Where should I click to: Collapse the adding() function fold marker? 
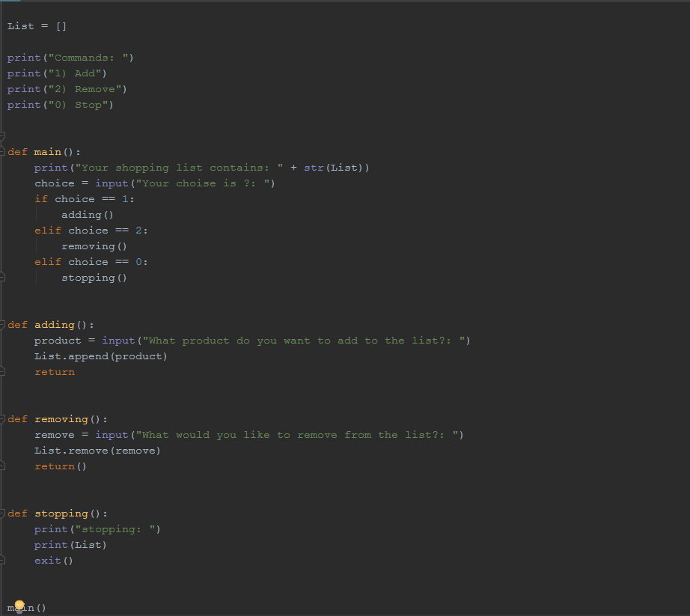pos(1,324)
